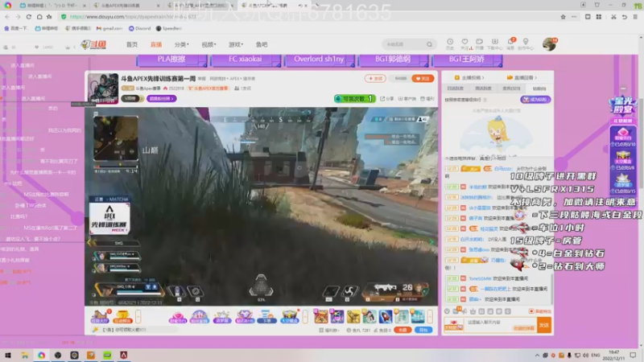The height and width of the screenshot is (362, 644).
Task: Open the 互动预言 icon below the video
Action: [122, 316]
